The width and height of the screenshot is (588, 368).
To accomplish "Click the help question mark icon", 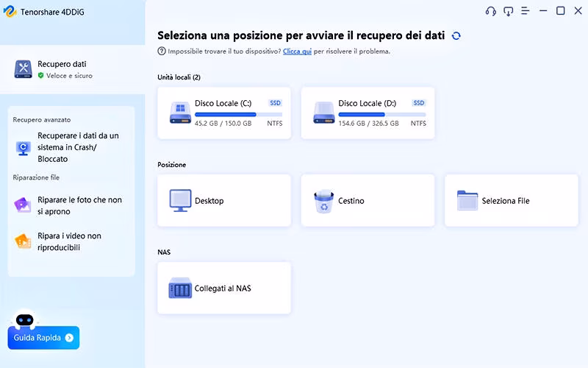I will click(x=162, y=52).
